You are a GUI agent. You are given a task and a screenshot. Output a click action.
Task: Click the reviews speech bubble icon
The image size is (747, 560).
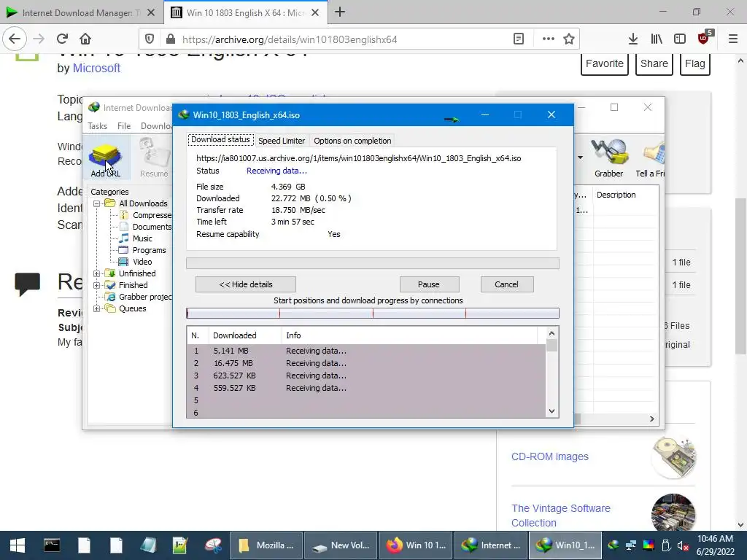coord(28,284)
